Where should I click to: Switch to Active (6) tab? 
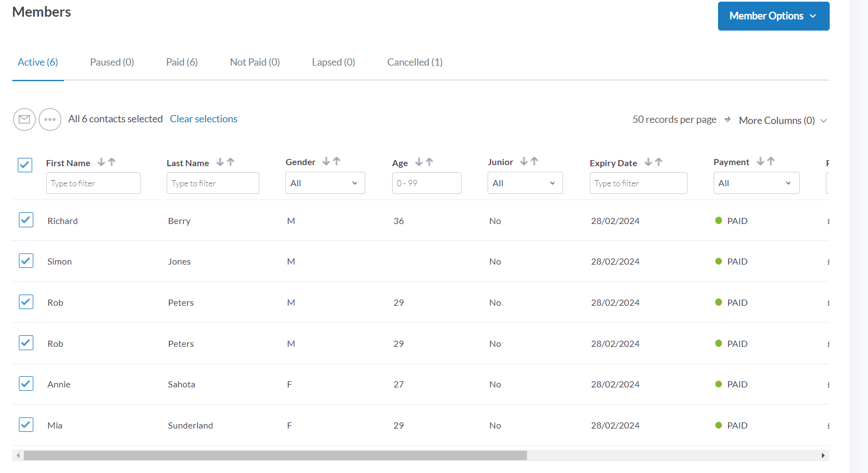click(x=38, y=62)
